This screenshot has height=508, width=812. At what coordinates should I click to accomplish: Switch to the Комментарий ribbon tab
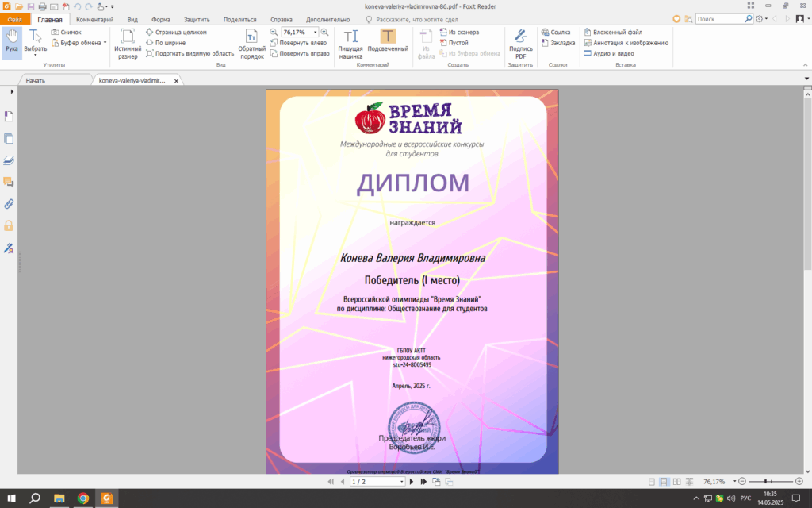pyautogui.click(x=95, y=19)
